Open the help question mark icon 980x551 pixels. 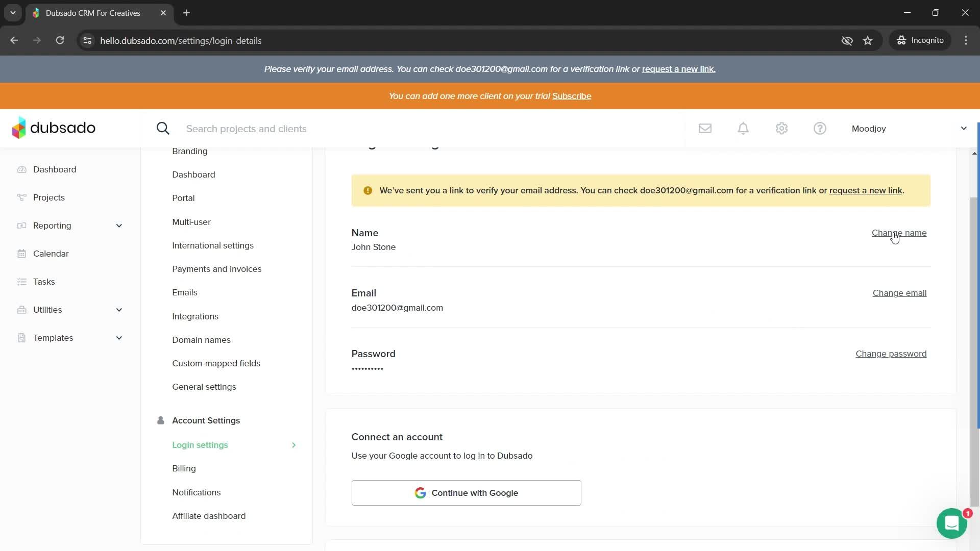point(820,129)
